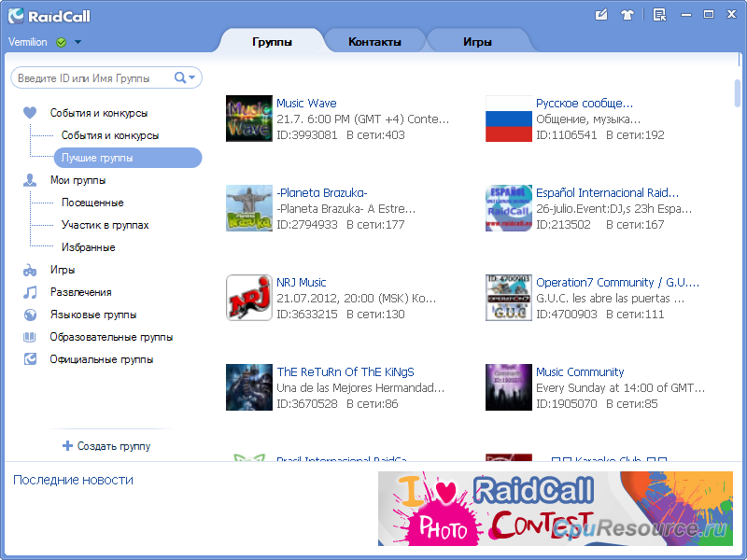Click the RaidCall icon beside Официальные группы
The image size is (747, 560).
click(30, 359)
